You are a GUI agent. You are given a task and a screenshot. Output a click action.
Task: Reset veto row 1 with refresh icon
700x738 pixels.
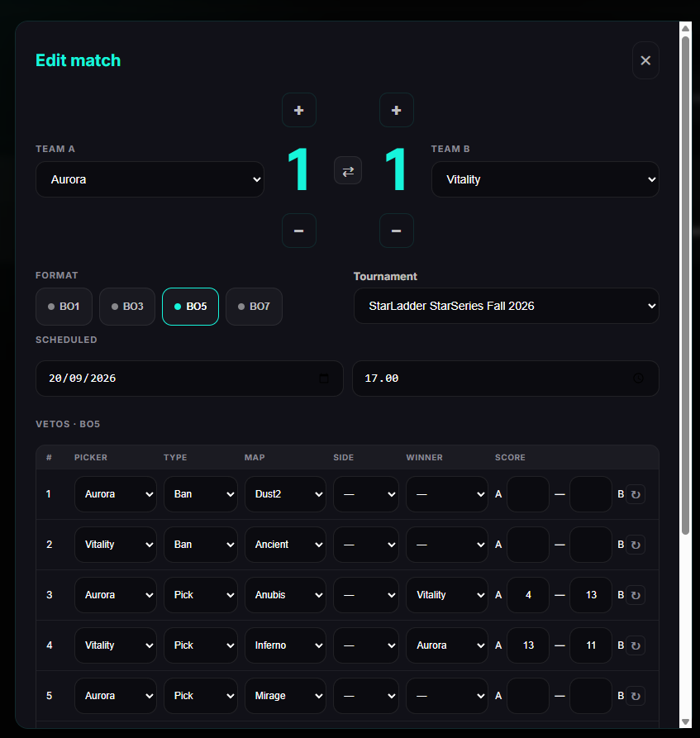(636, 494)
